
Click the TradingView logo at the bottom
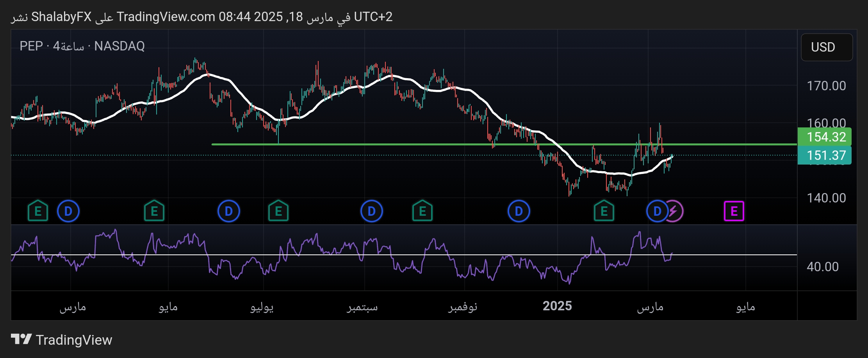point(61,340)
